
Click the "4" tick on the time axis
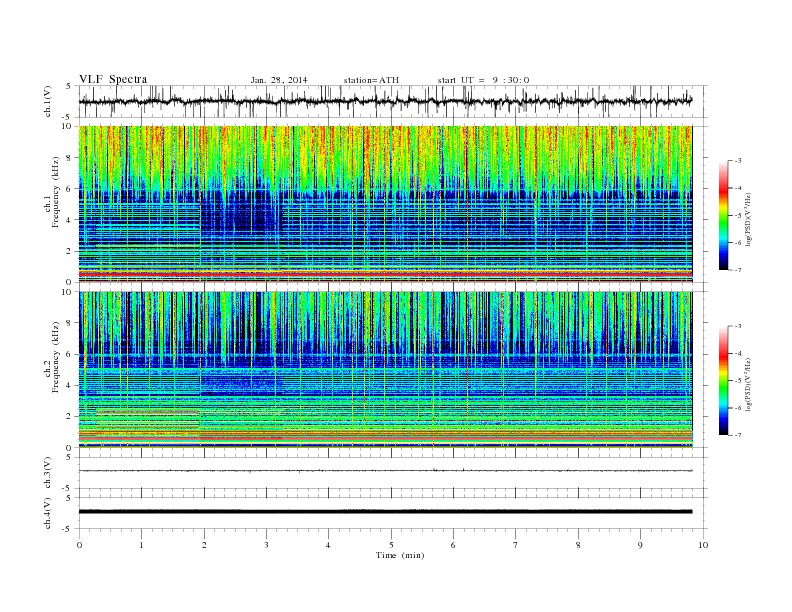click(329, 545)
